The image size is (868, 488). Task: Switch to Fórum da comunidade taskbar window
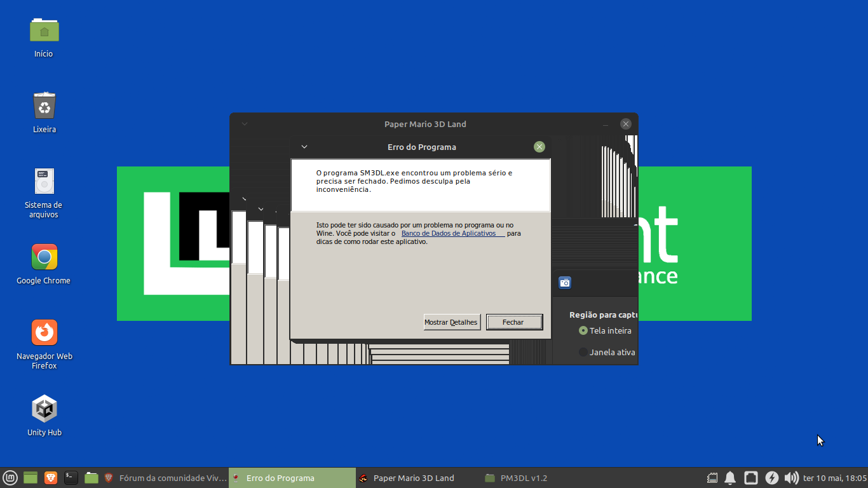[x=165, y=478]
